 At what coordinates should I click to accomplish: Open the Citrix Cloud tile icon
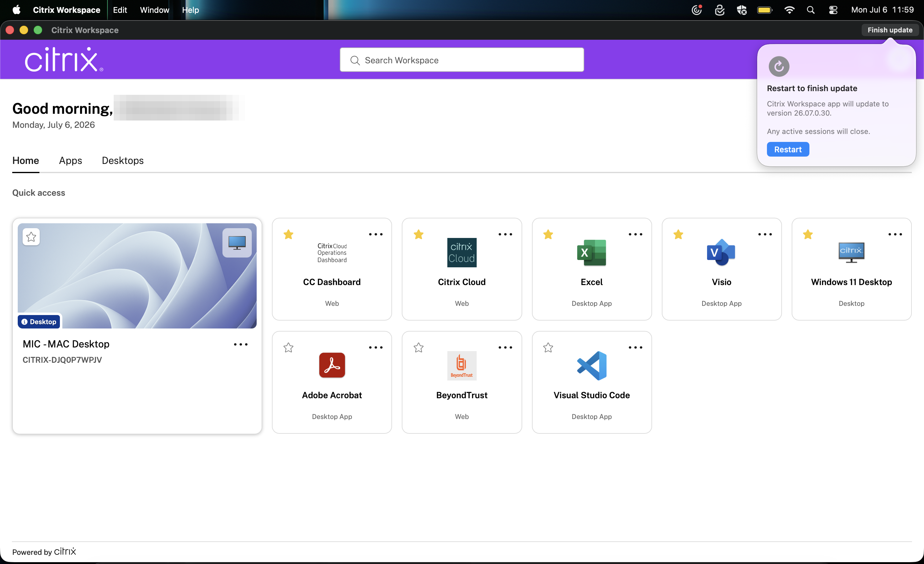(x=462, y=253)
